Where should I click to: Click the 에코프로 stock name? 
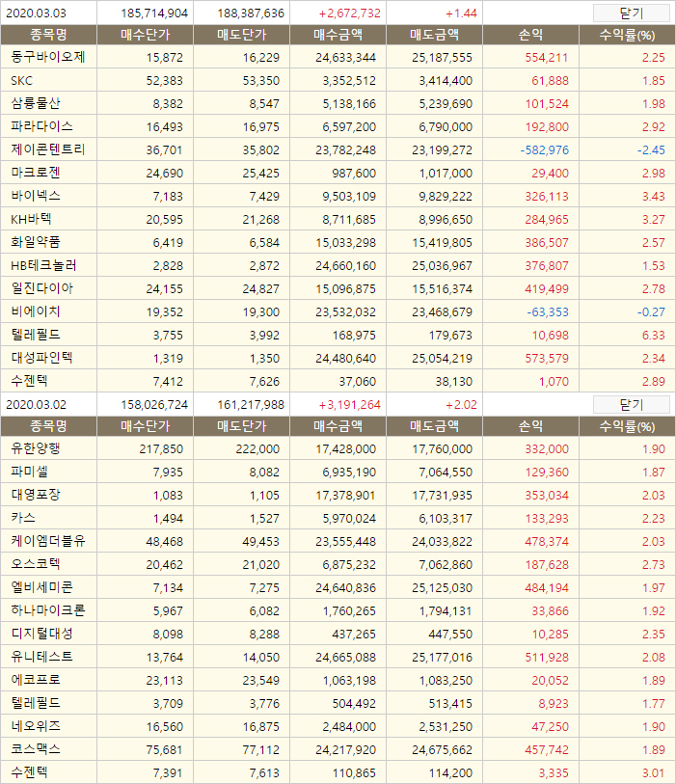click(36, 680)
